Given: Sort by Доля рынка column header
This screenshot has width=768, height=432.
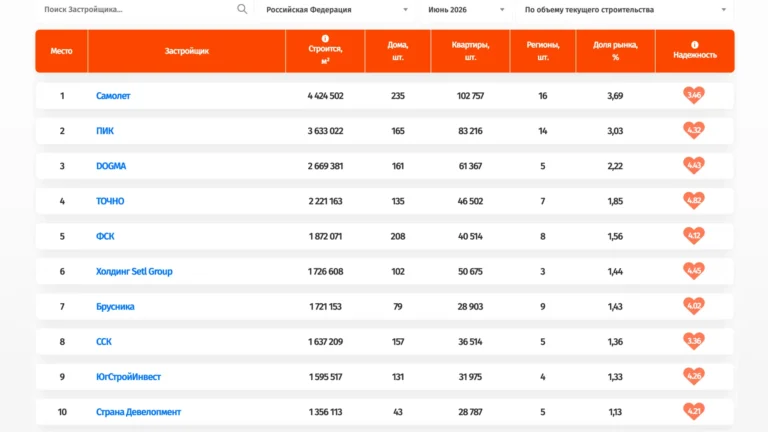Looking at the screenshot, I should (615, 51).
